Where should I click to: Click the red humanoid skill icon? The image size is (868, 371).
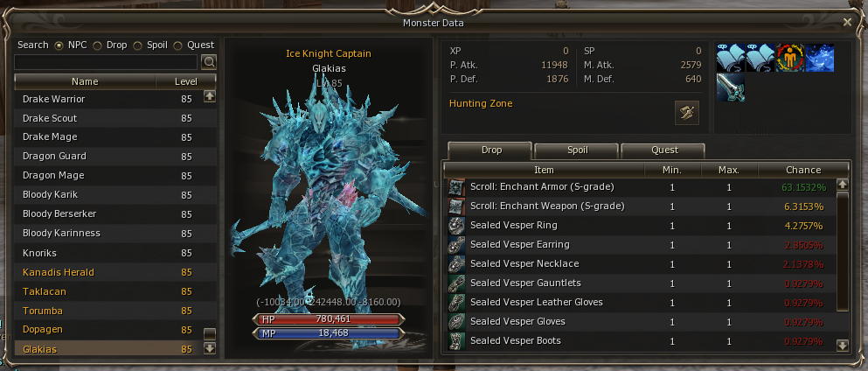point(790,58)
